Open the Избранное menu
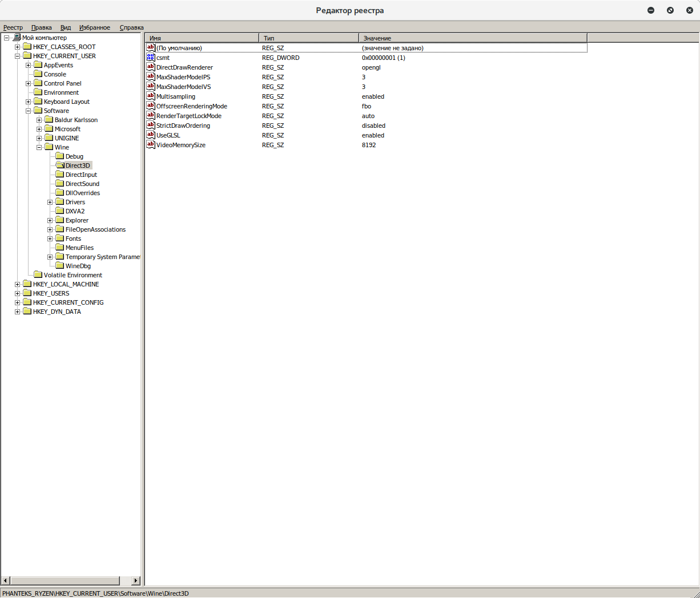The height and width of the screenshot is (598, 700). coord(95,27)
